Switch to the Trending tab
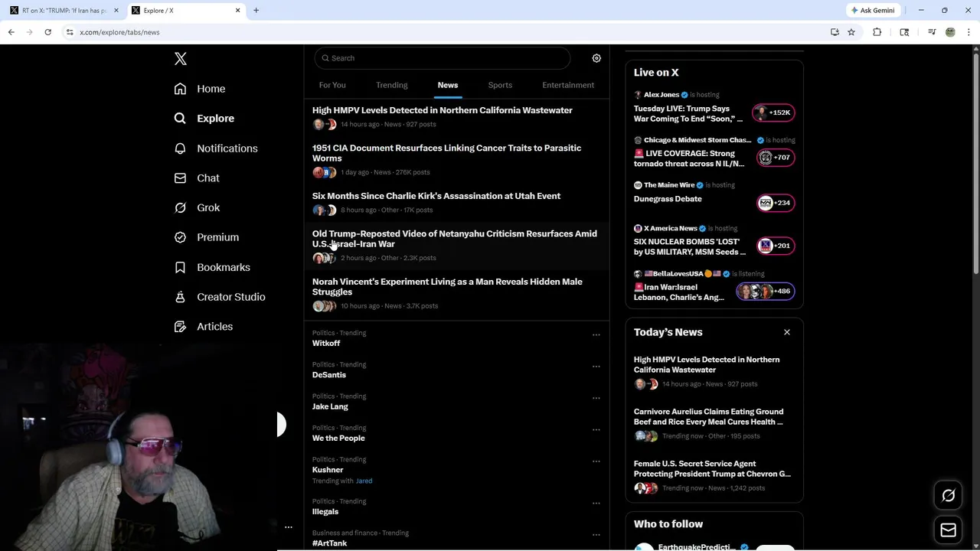This screenshot has height=551, width=980. tap(392, 85)
